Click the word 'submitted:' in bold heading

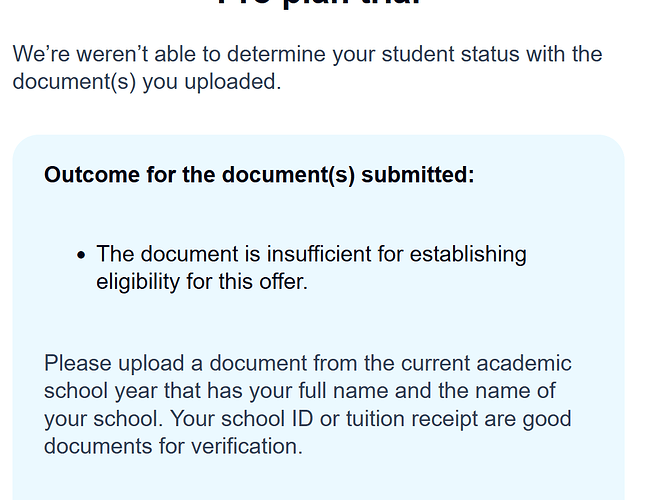click(x=418, y=174)
